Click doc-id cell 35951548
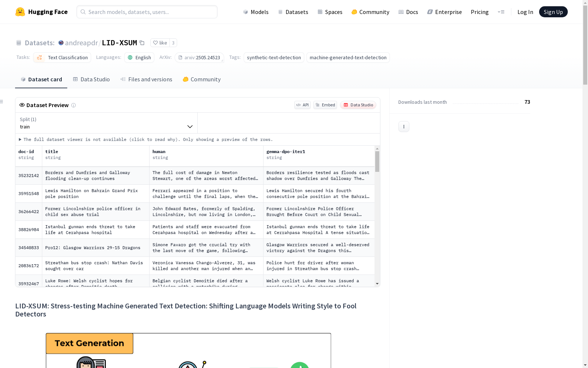 [x=29, y=194]
